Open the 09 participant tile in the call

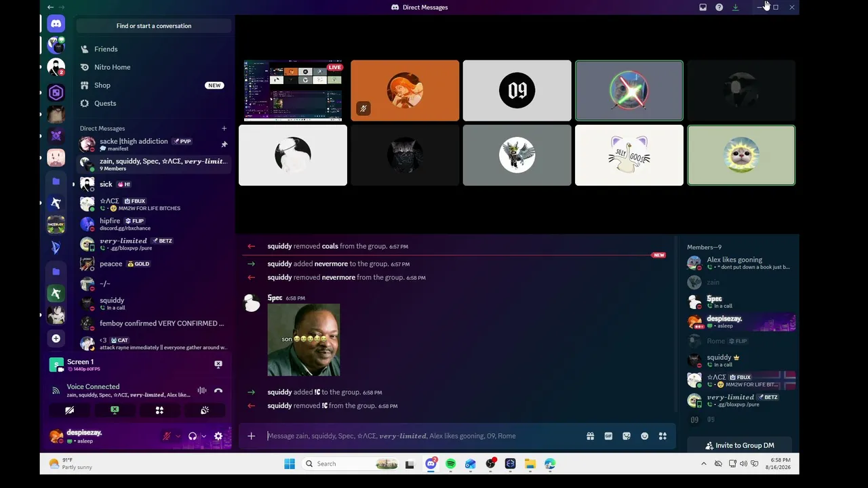(517, 91)
